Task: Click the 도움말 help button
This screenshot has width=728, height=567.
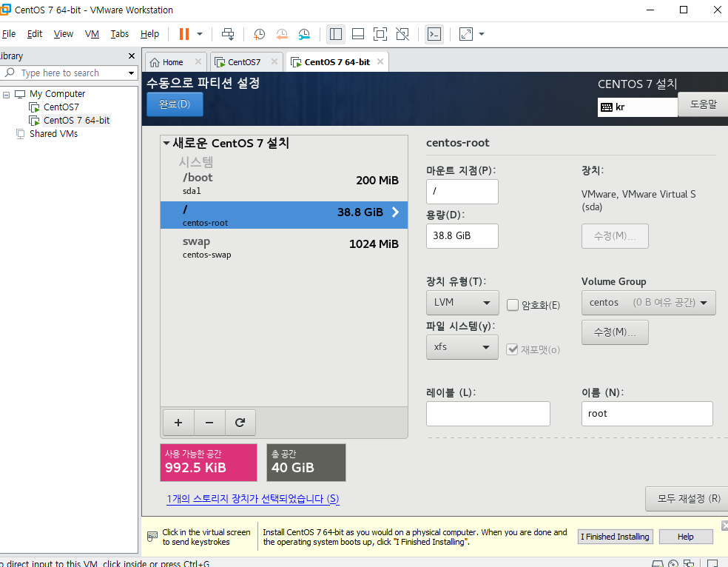Action: (x=702, y=104)
